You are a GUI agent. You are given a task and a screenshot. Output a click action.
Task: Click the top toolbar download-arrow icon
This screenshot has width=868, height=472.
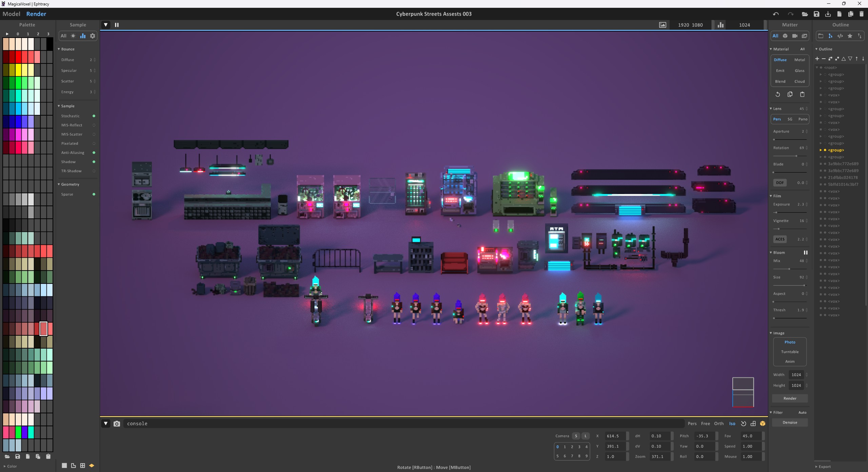click(x=828, y=14)
